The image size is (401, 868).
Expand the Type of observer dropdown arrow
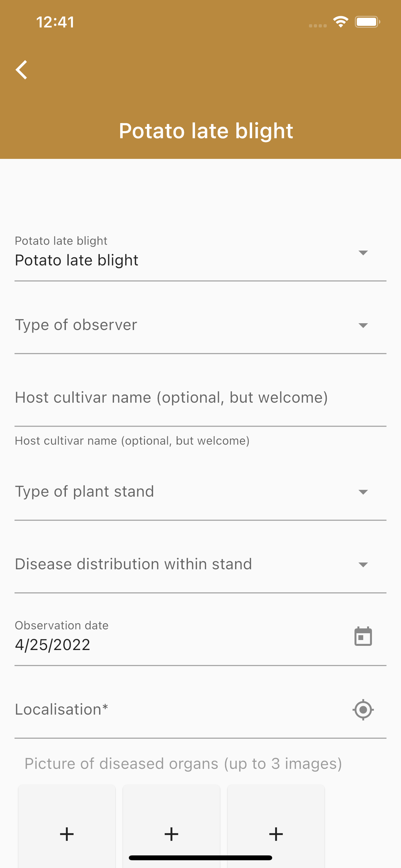[363, 325]
